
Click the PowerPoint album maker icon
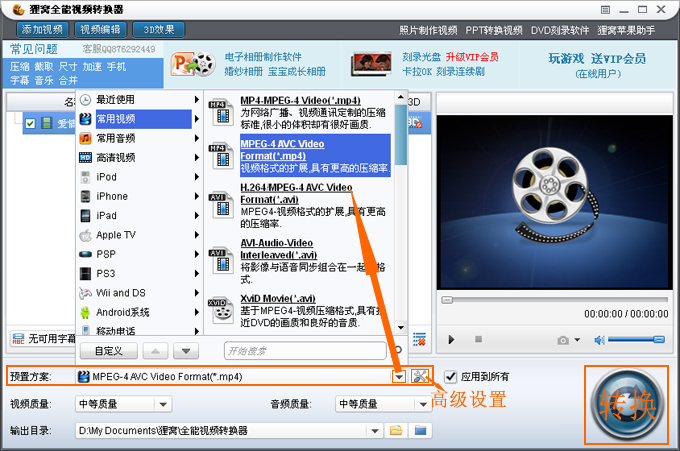pos(193,64)
